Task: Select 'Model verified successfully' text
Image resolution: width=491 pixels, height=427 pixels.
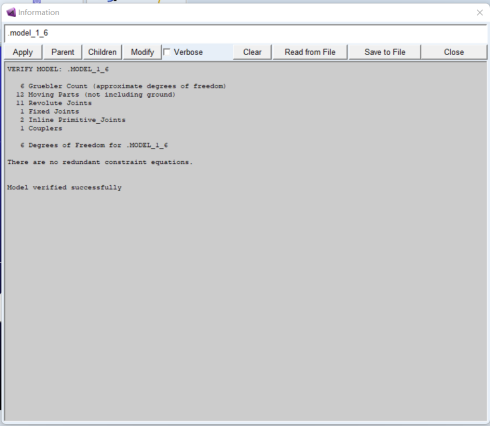Action: tap(64, 188)
